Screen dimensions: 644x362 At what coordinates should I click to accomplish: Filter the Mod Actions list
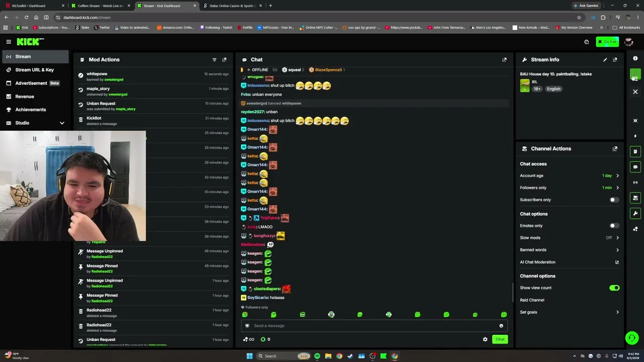(214, 60)
